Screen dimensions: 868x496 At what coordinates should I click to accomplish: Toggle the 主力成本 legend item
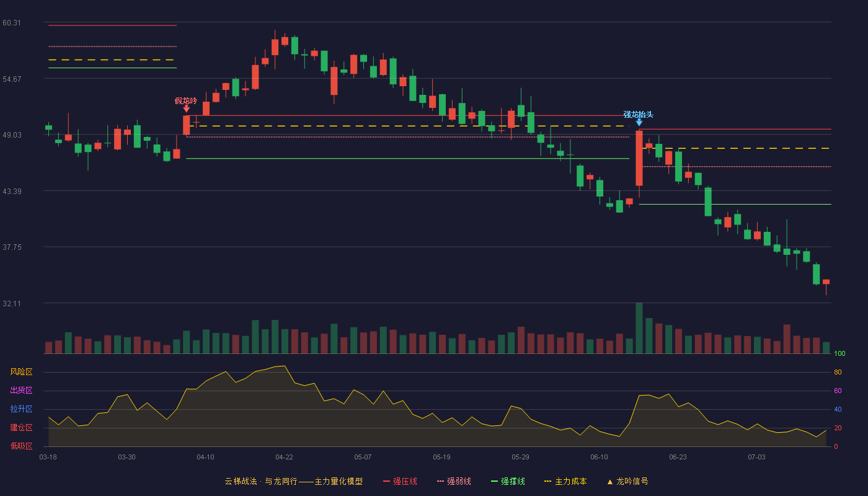[x=565, y=481]
